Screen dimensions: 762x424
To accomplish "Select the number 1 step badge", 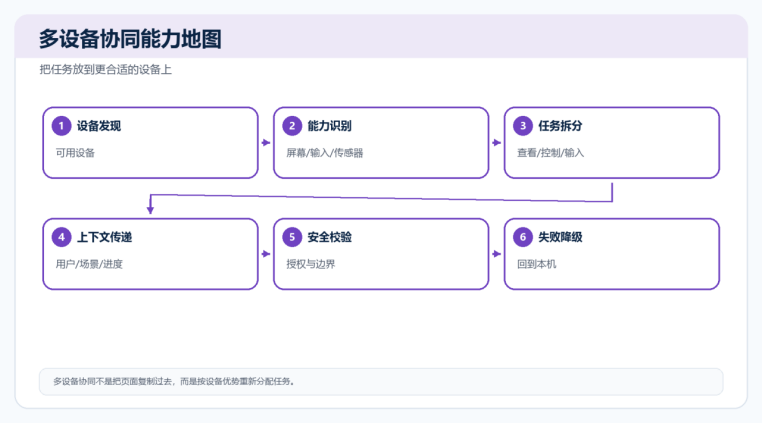I will coord(61,126).
